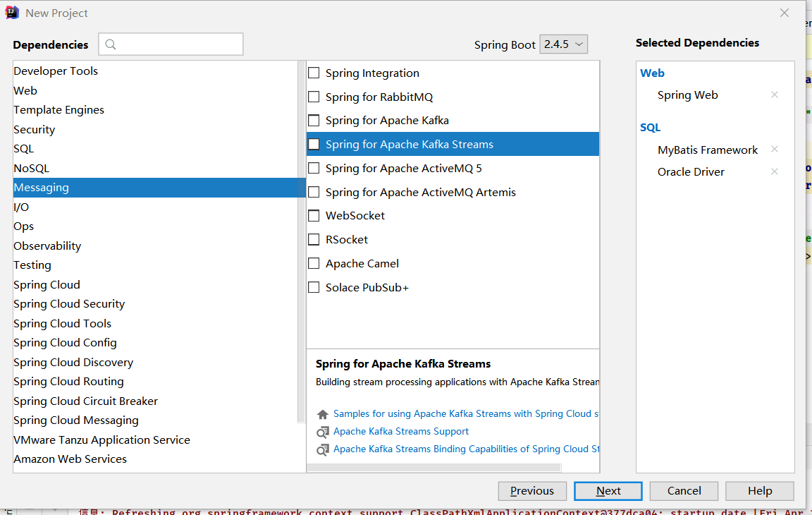
Task: Open Spring Cloud Config category
Action: tap(155, 343)
